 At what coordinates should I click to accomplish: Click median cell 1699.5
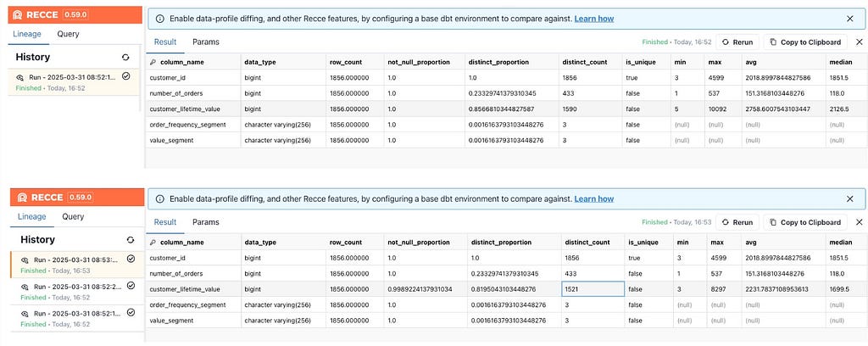(x=847, y=289)
